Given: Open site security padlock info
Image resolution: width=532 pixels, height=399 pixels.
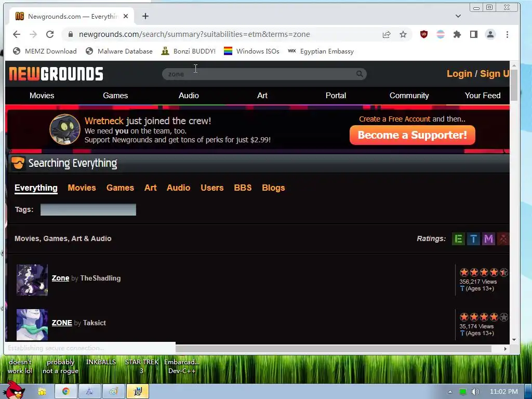Looking at the screenshot, I should click(71, 34).
